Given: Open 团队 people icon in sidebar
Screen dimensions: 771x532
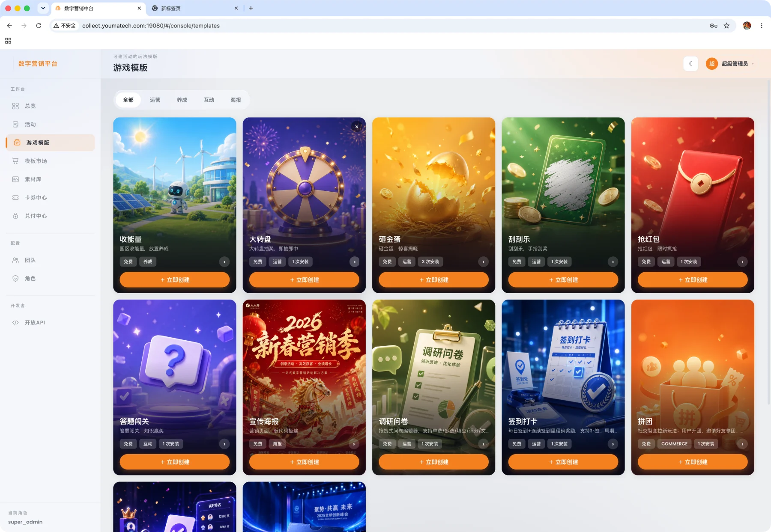Looking at the screenshot, I should (15, 260).
